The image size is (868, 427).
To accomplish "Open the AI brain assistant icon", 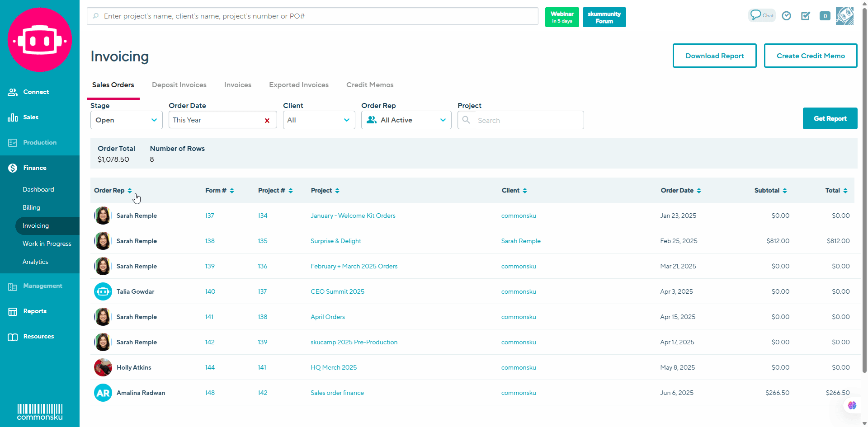I will tap(852, 405).
